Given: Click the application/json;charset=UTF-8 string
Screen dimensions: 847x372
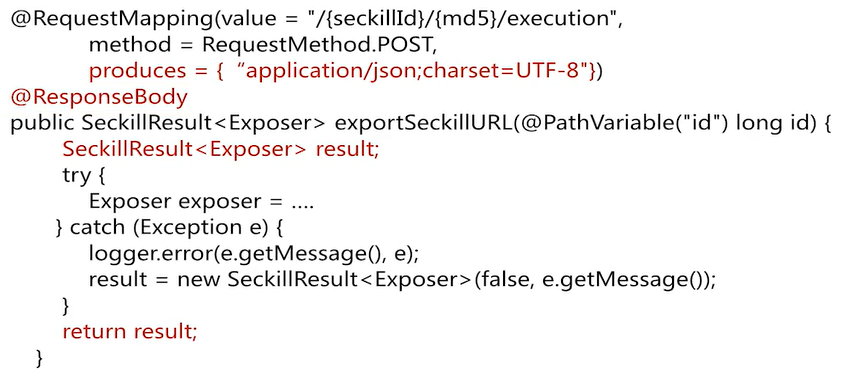Looking at the screenshot, I should pyautogui.click(x=416, y=72).
